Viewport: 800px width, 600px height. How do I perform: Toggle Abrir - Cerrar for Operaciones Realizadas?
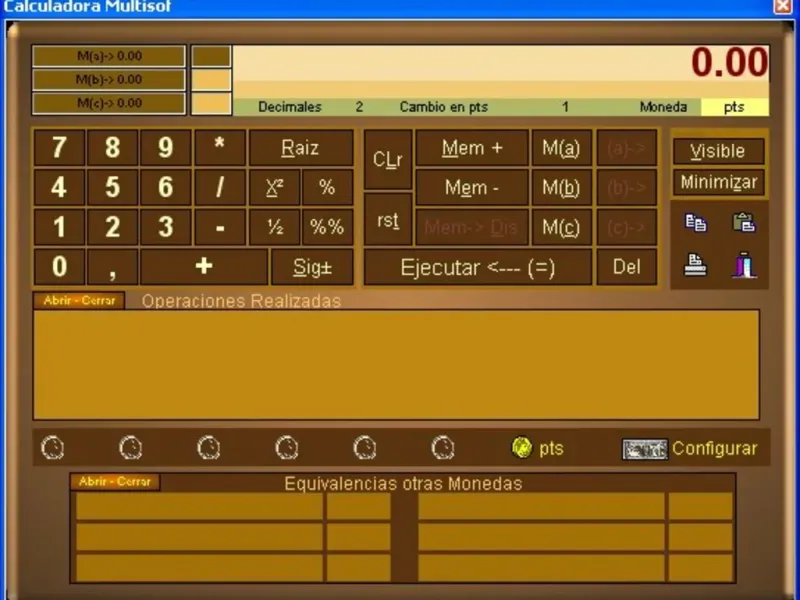click(x=79, y=301)
